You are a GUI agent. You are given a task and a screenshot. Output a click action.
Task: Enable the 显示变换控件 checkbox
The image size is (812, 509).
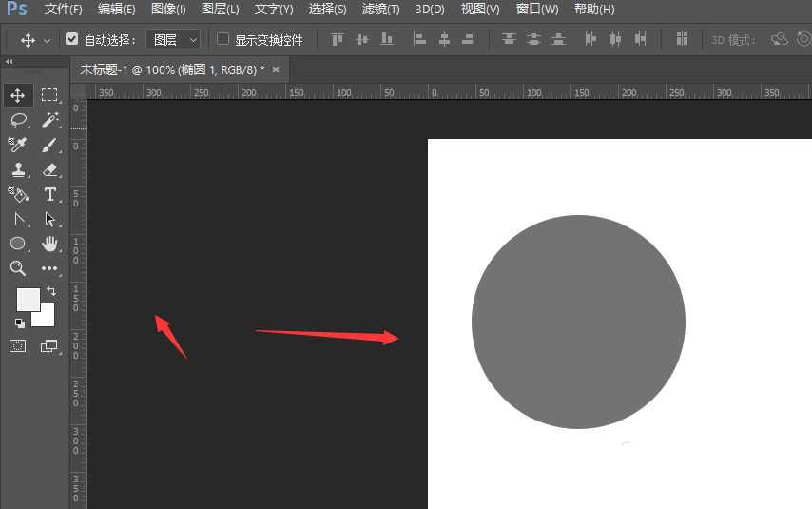coord(223,40)
